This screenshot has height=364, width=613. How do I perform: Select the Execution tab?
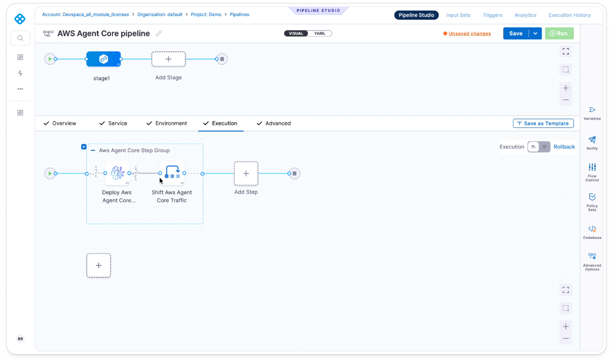pos(220,123)
